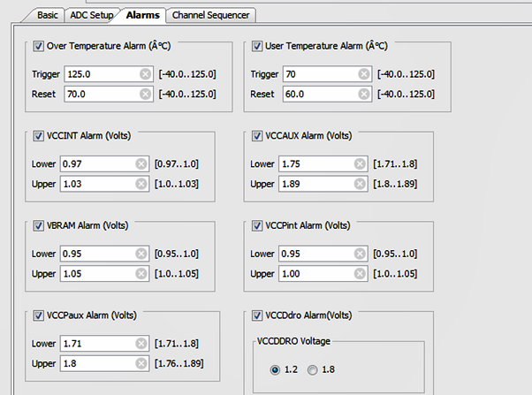
Task: Select the 1.2 VCCDDRO voltage option
Action: 275,369
